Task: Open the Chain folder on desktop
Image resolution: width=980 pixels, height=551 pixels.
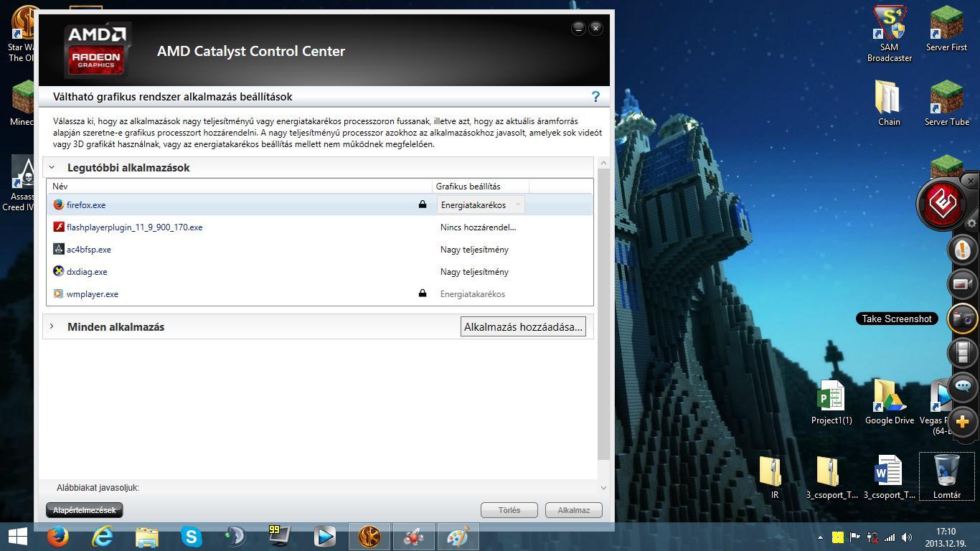Action: (889, 103)
